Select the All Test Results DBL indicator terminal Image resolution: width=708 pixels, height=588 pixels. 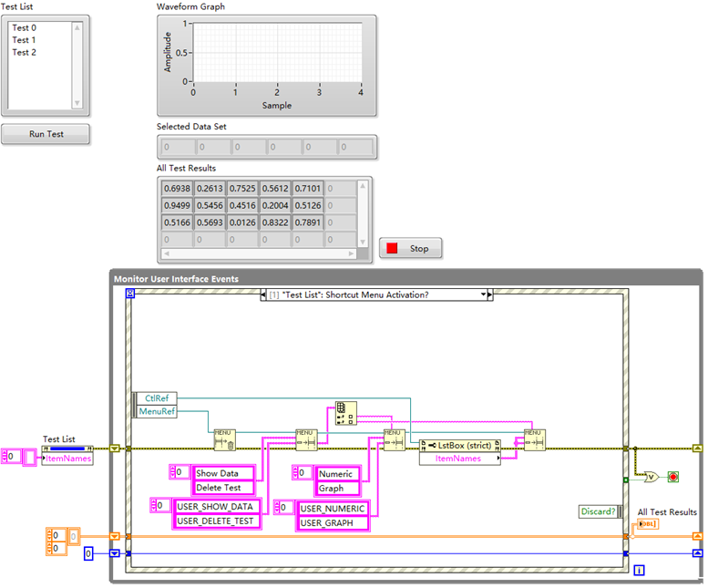(x=648, y=524)
